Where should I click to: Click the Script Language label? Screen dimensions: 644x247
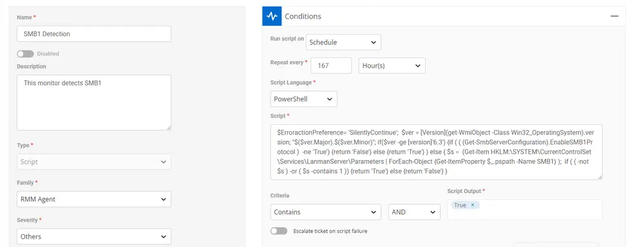coord(291,82)
